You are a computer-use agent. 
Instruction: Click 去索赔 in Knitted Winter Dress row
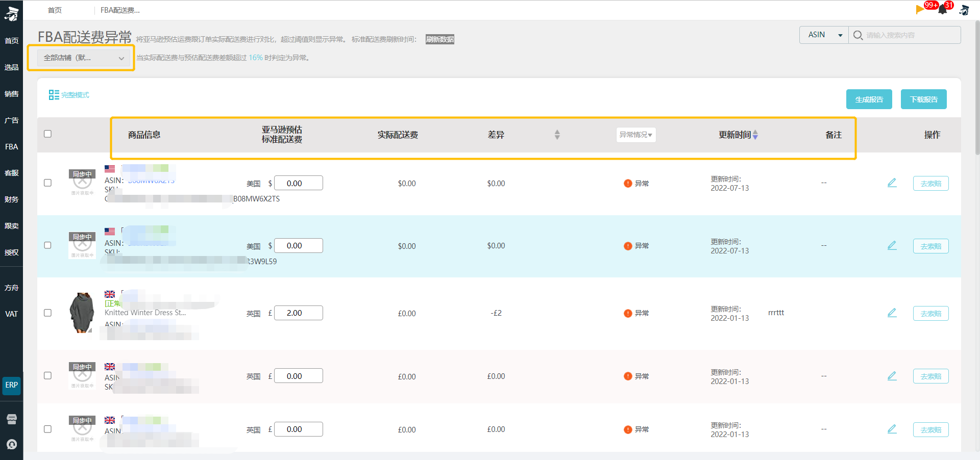coord(930,314)
